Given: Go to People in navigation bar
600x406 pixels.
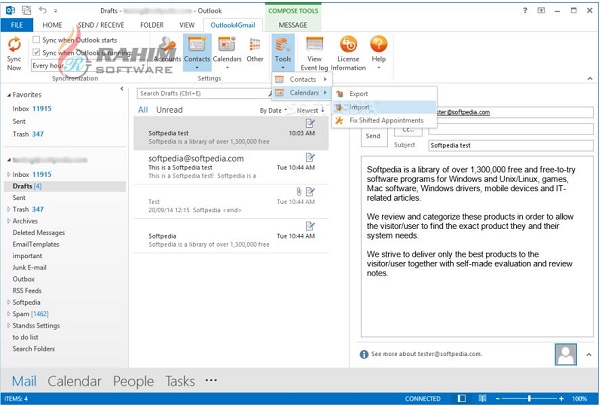Looking at the screenshot, I should coord(133,381).
